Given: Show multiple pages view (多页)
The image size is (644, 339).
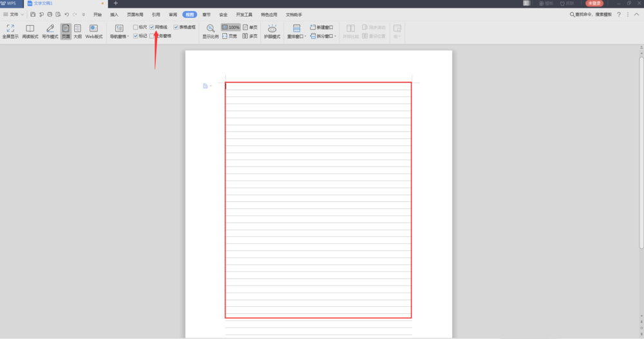Looking at the screenshot, I should coord(250,36).
